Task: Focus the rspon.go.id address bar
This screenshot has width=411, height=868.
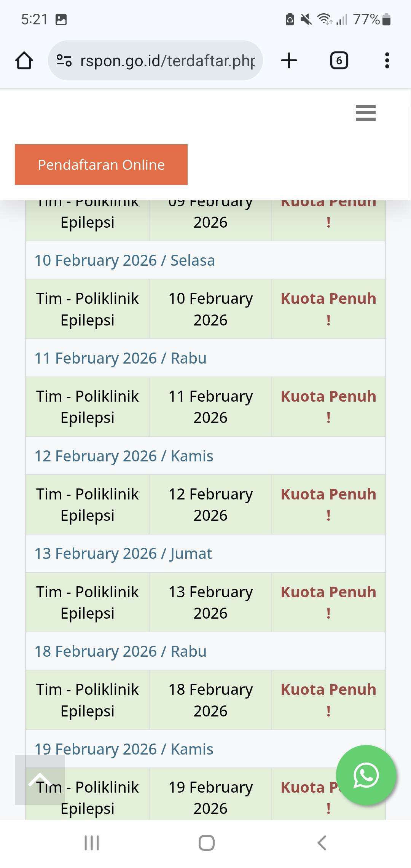Action: (x=167, y=61)
